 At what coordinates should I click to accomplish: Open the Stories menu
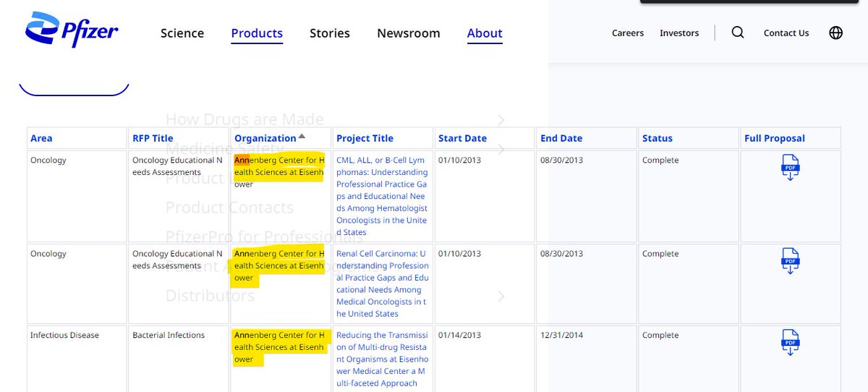(330, 33)
